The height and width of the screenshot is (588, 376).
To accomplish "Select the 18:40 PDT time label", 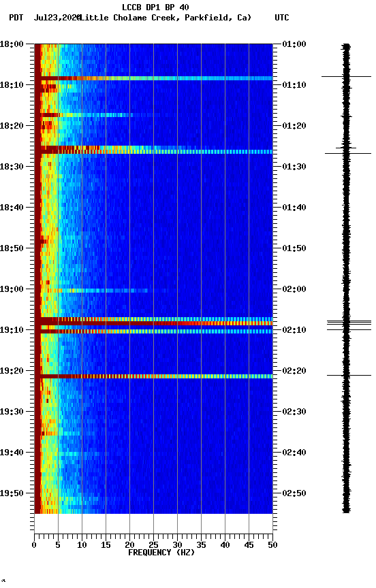I will [12, 208].
